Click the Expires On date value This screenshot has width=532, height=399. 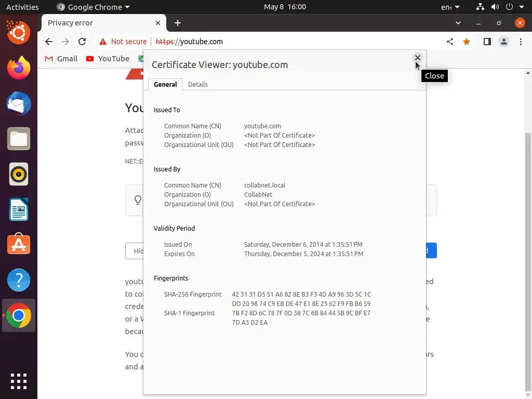pos(303,254)
